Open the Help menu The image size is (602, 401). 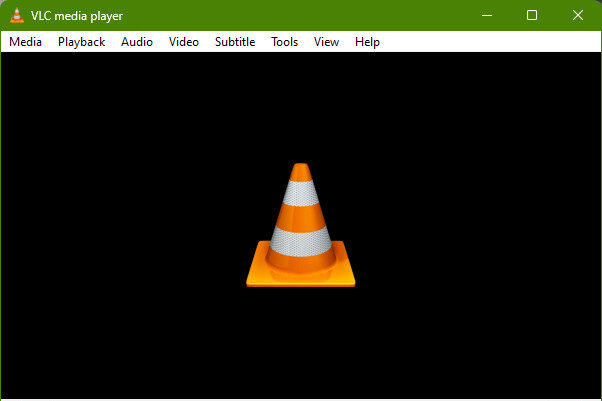pos(367,41)
